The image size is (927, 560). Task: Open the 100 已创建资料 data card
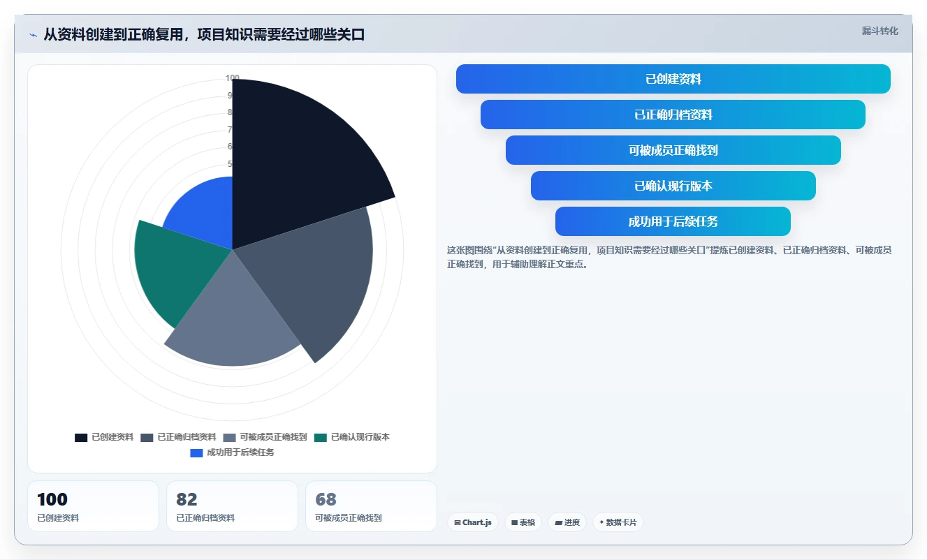coord(93,506)
